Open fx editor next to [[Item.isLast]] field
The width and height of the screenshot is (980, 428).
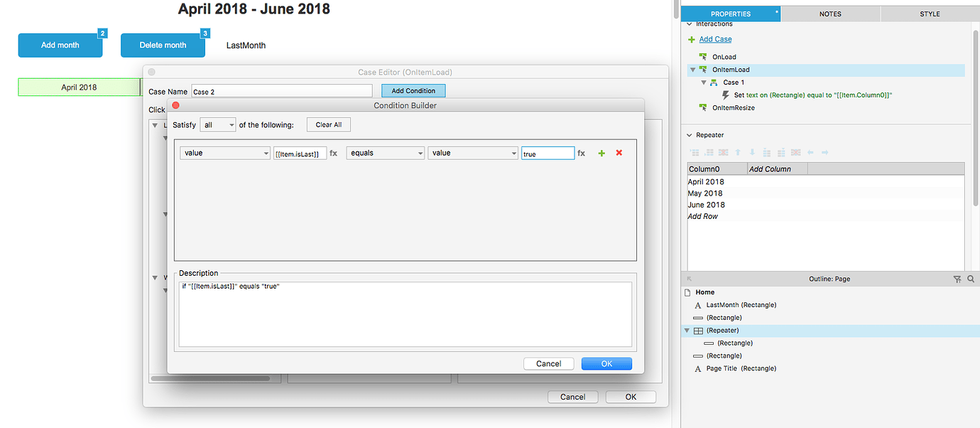(x=333, y=153)
